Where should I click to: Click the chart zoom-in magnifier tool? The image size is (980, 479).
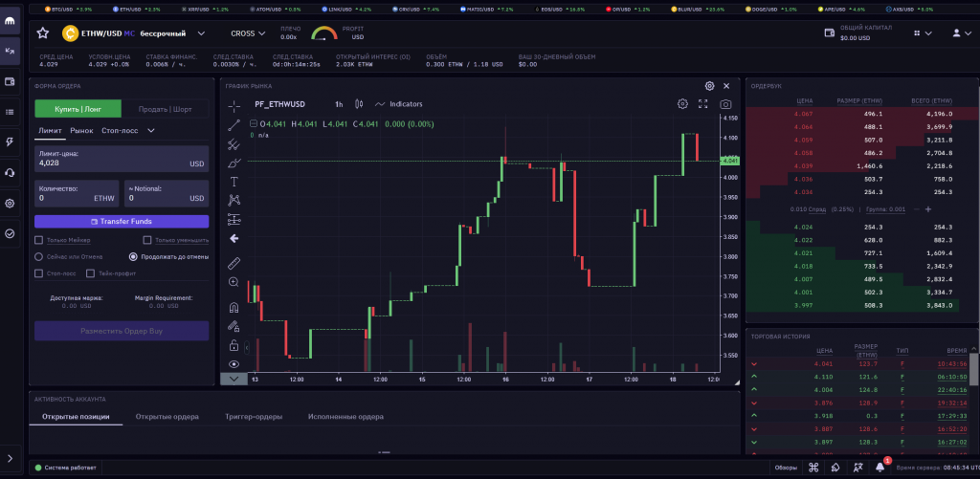234,283
